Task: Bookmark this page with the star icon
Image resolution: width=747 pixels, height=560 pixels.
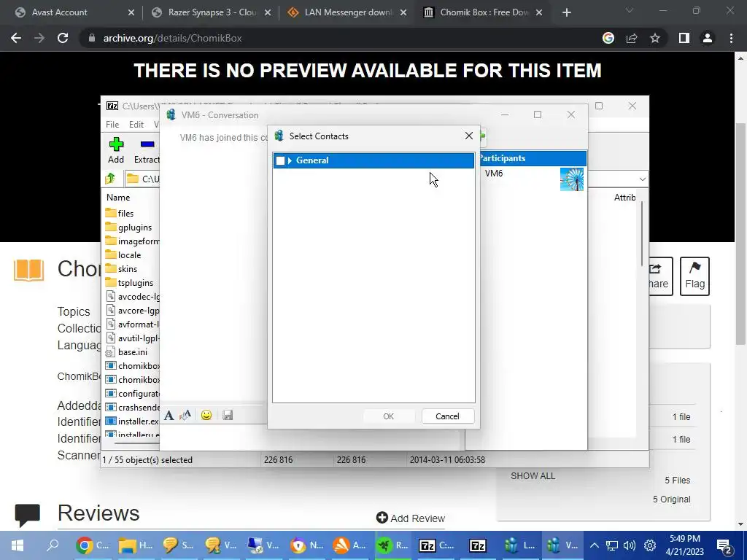Action: 655,38
